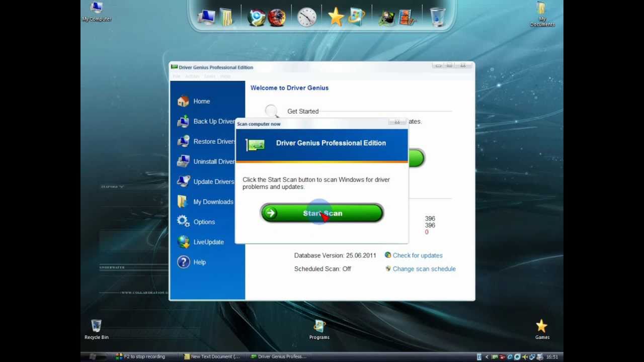Image resolution: width=644 pixels, height=362 pixels.
Task: Launch Chrome from the top dock
Action: (x=256, y=18)
